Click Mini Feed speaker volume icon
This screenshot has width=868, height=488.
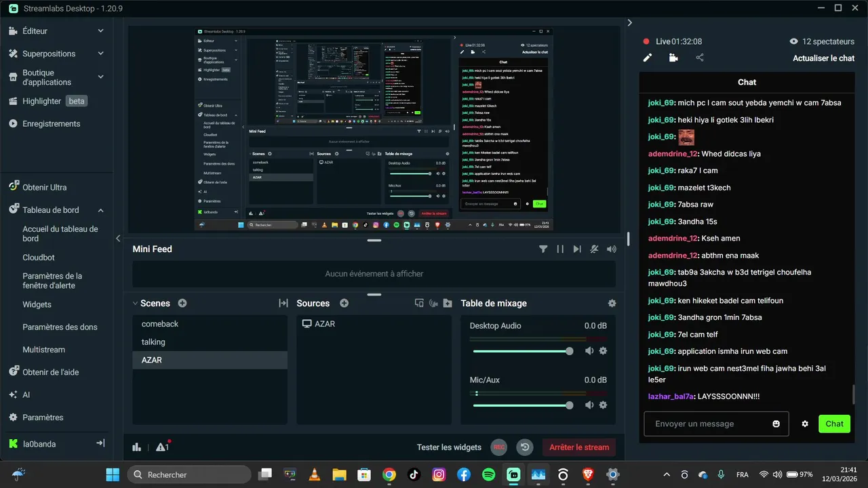pos(612,249)
